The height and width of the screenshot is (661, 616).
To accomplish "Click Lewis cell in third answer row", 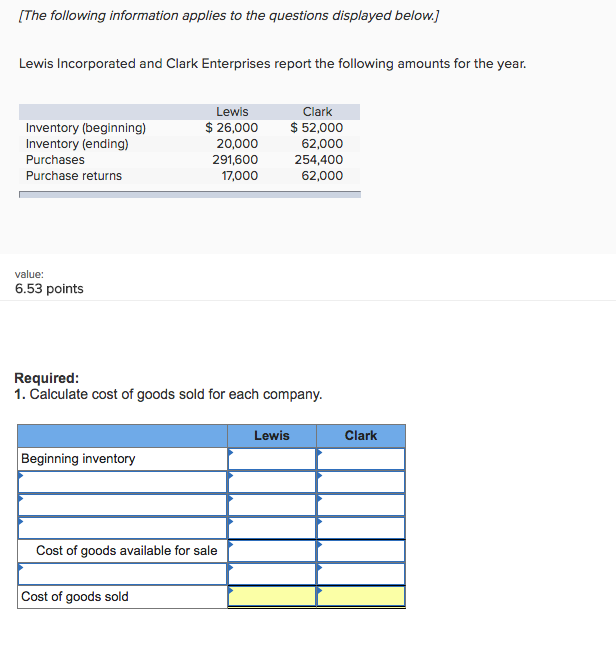I will pos(272,505).
